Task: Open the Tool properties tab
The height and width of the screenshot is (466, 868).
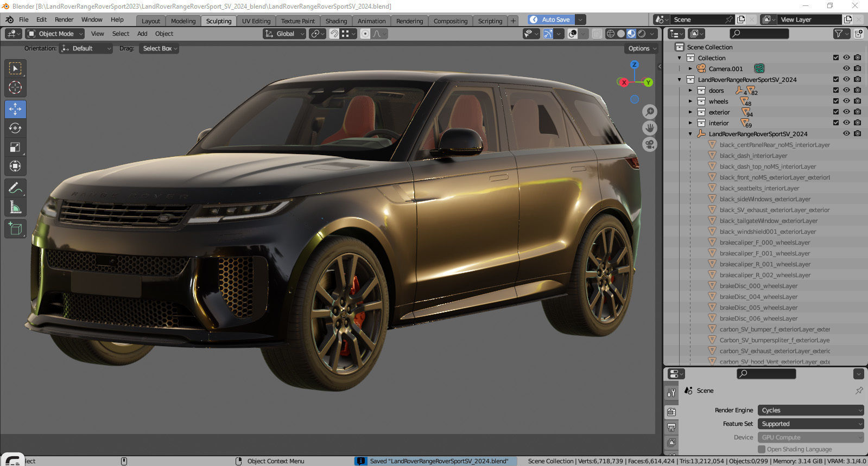Action: pyautogui.click(x=671, y=392)
